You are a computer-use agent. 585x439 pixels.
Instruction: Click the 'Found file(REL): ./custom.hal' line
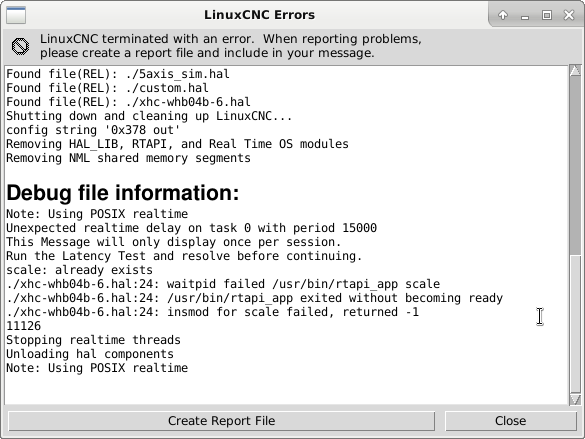pos(107,88)
